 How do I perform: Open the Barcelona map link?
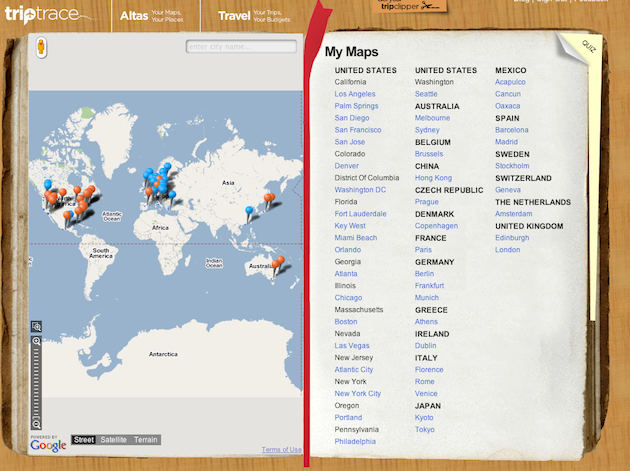click(511, 130)
